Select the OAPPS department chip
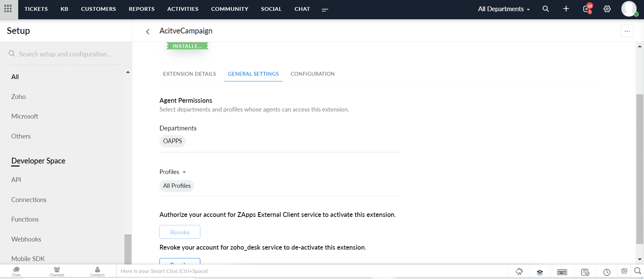Screen dimensions: 644x279 (173, 141)
